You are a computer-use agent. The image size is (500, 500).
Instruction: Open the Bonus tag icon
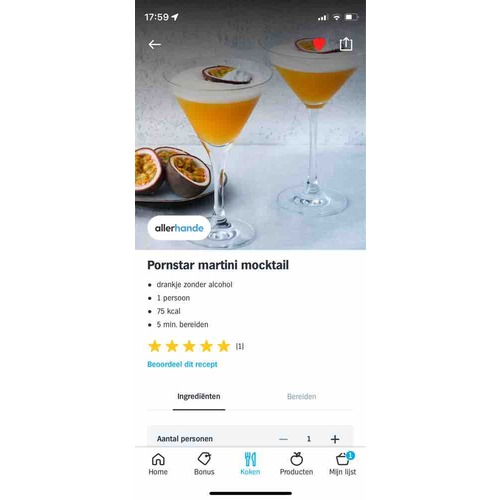[204, 459]
